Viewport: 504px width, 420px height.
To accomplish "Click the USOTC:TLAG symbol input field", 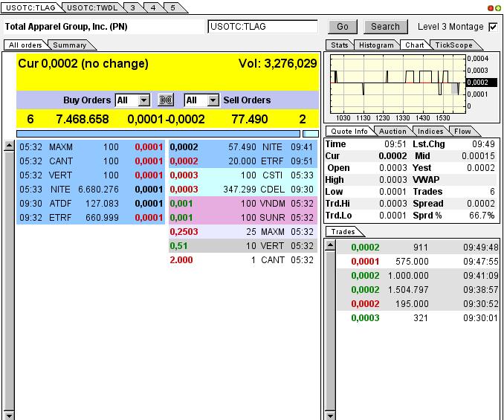I will click(x=262, y=27).
